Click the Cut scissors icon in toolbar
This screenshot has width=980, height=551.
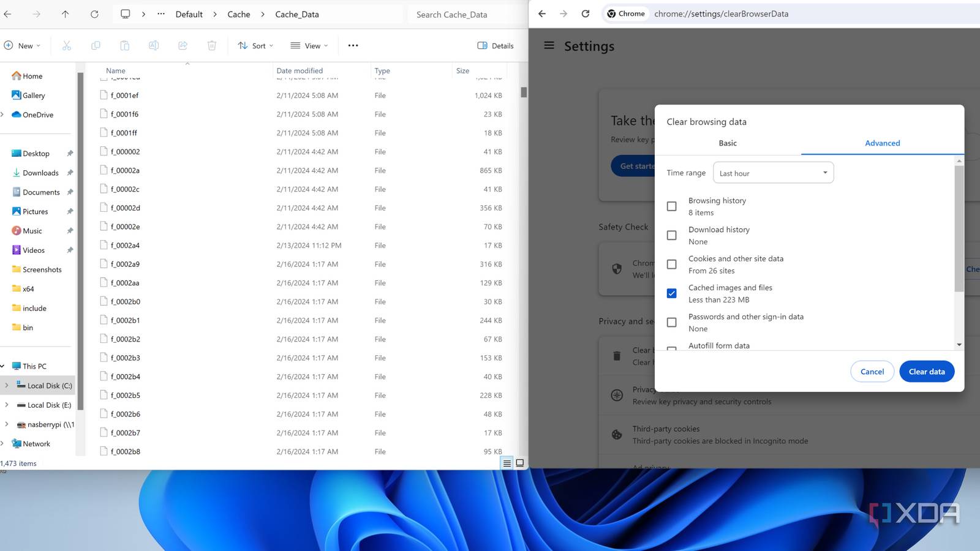pyautogui.click(x=67, y=45)
